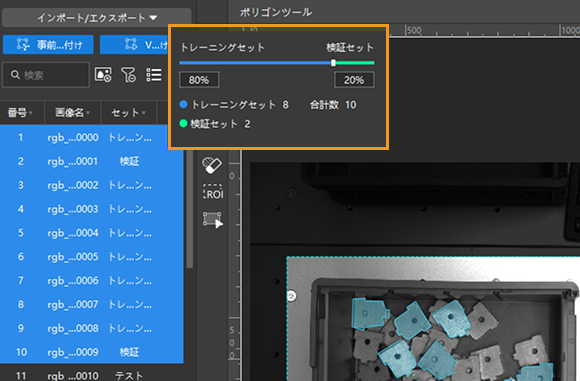Click the list view icon
Screen dimensions: 580x381
click(154, 75)
